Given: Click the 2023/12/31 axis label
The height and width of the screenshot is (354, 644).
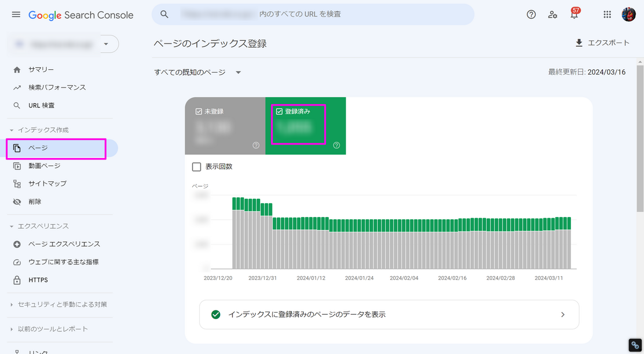Looking at the screenshot, I should pos(262,278).
